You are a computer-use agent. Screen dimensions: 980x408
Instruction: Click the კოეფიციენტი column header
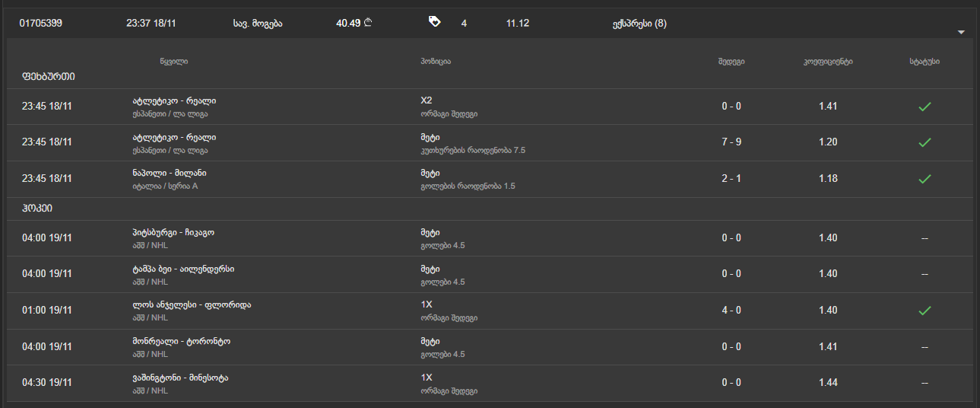coord(828,62)
